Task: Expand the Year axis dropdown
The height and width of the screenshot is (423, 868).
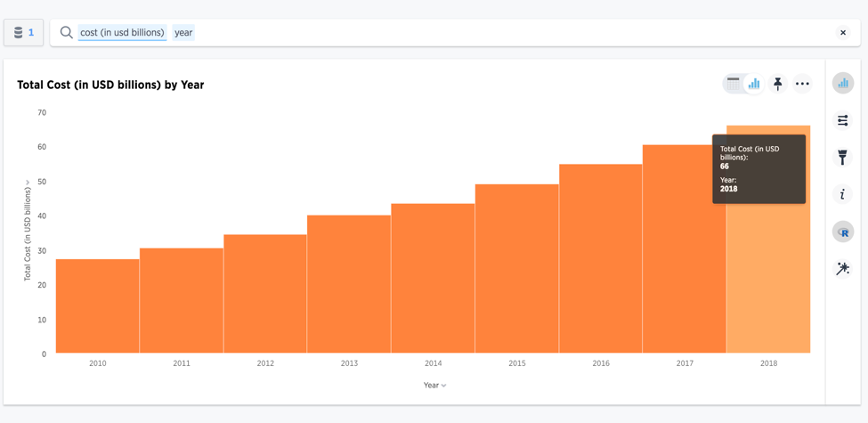Action: click(435, 386)
